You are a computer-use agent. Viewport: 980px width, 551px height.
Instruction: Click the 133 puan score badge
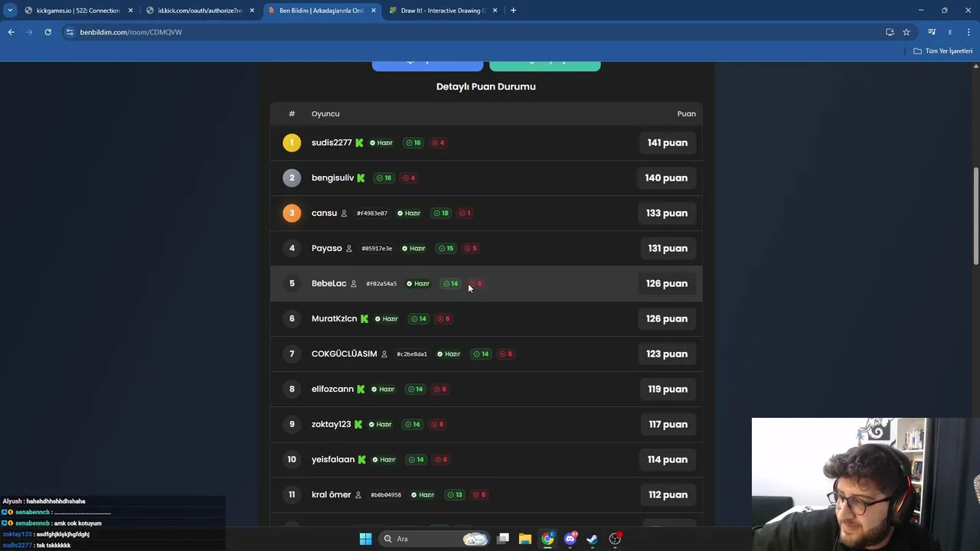[667, 213]
